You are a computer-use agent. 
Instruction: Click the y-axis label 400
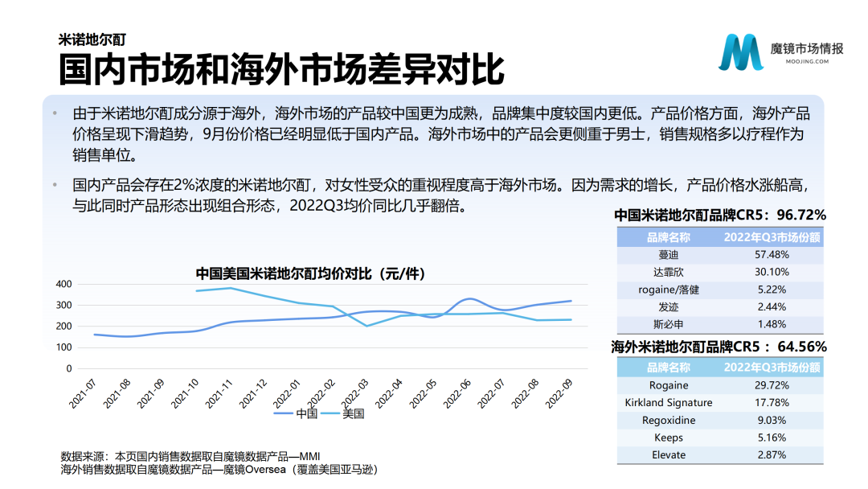point(63,284)
